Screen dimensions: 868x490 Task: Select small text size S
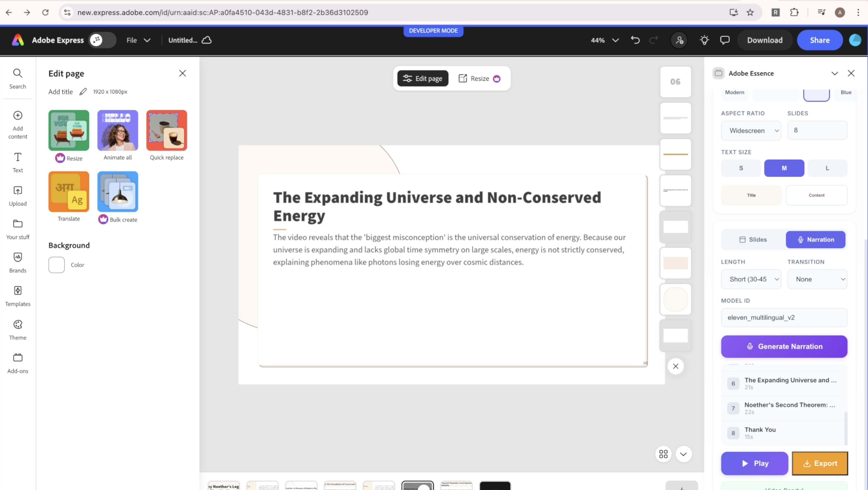point(741,168)
